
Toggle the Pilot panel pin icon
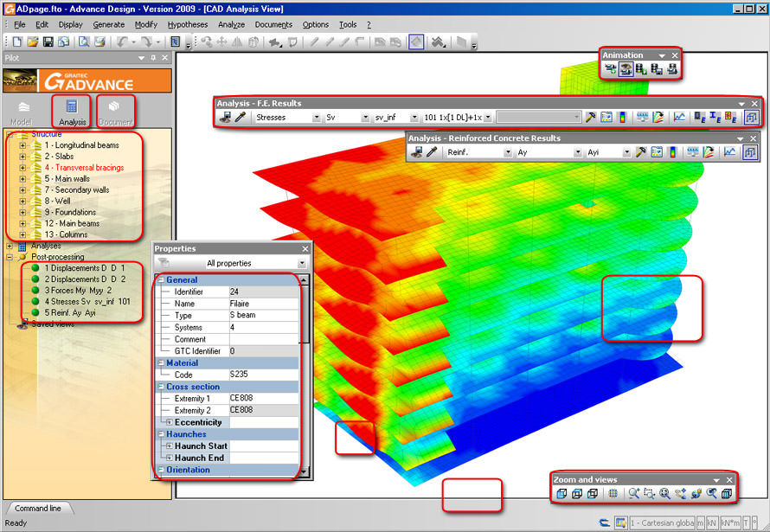153,58
